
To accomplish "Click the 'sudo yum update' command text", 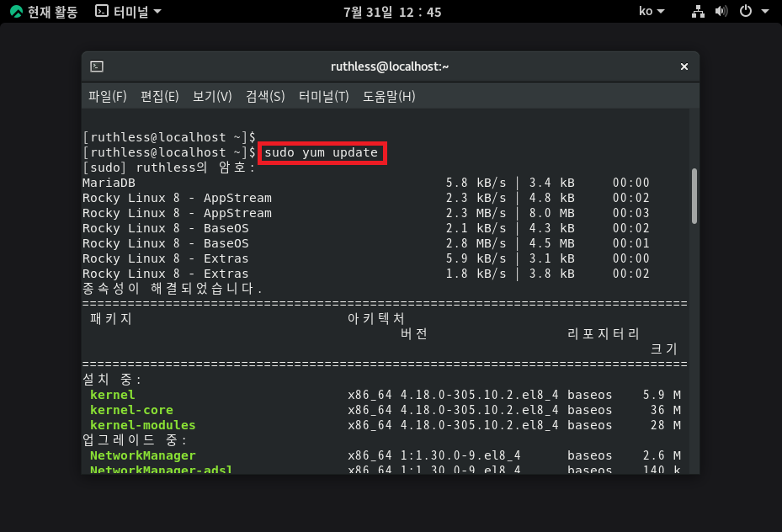I will coord(322,152).
